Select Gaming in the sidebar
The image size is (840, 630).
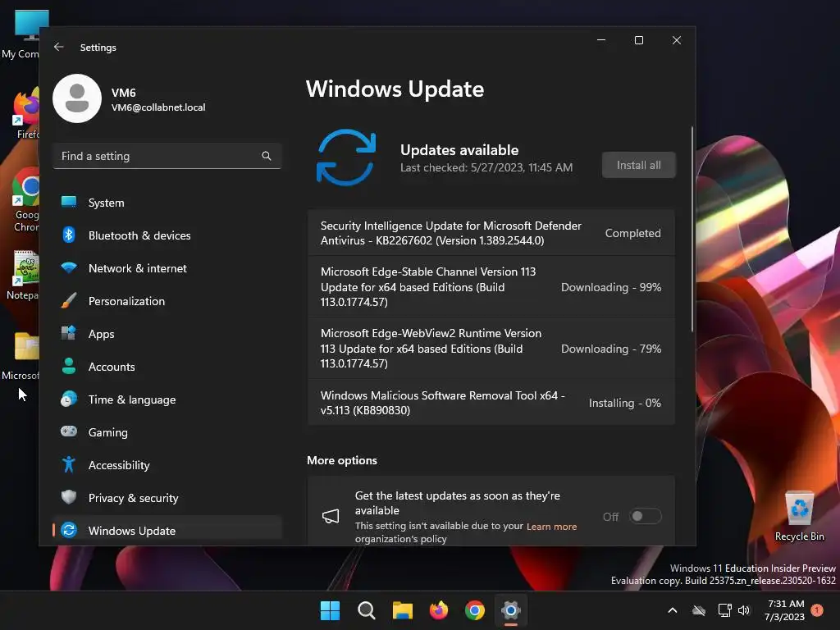(167, 431)
